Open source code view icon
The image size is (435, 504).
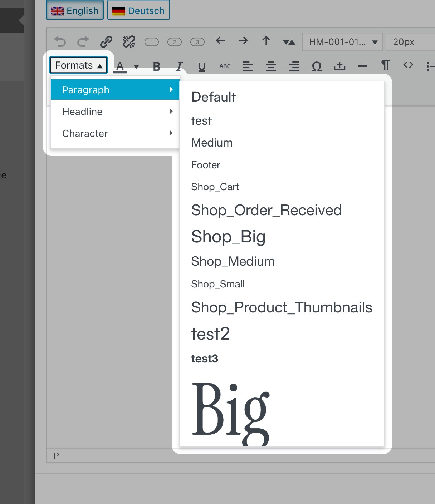tap(408, 65)
